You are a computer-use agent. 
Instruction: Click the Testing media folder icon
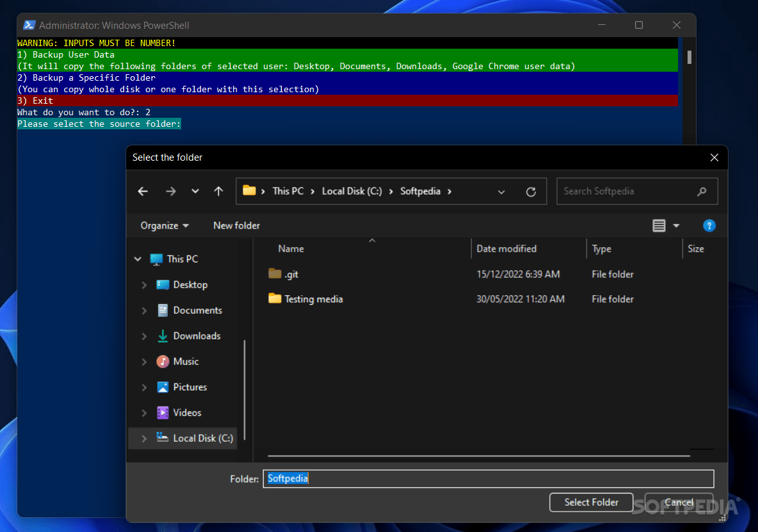click(x=275, y=298)
